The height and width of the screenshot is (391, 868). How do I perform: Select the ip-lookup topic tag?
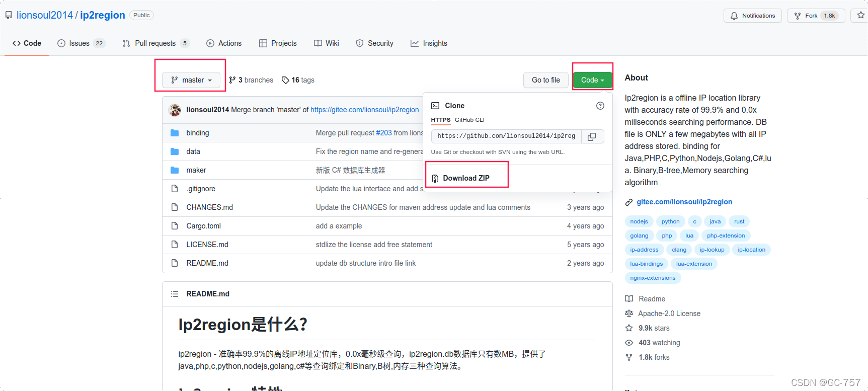coord(712,250)
